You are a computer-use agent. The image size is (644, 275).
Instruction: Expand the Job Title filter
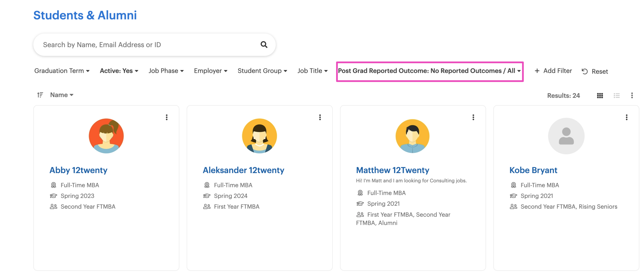(x=312, y=71)
